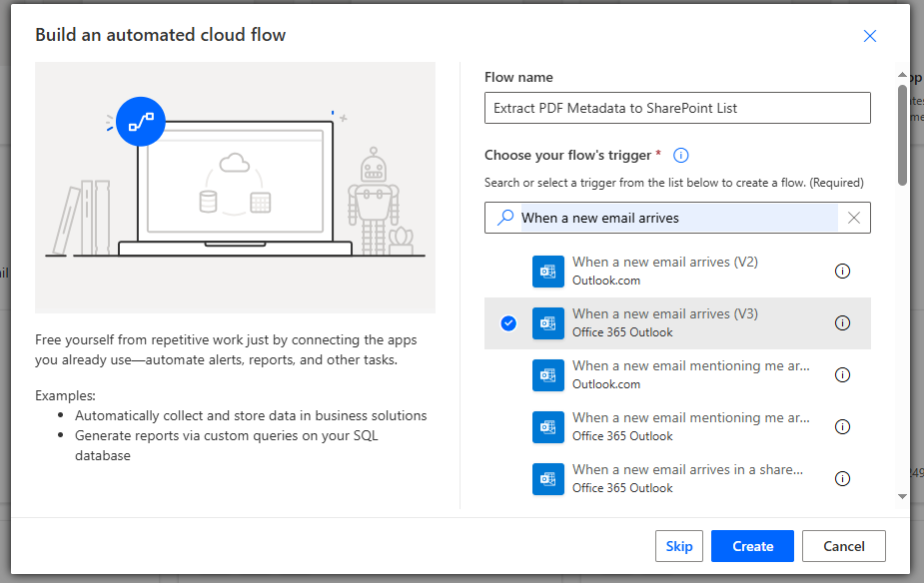Click the Outlook icon for new email arrives (V2)

coord(548,272)
